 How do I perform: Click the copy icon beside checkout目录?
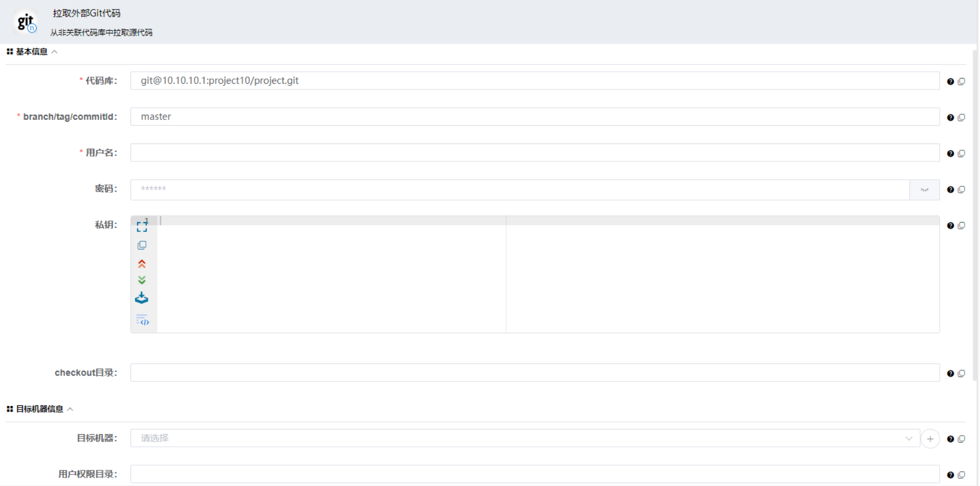962,373
